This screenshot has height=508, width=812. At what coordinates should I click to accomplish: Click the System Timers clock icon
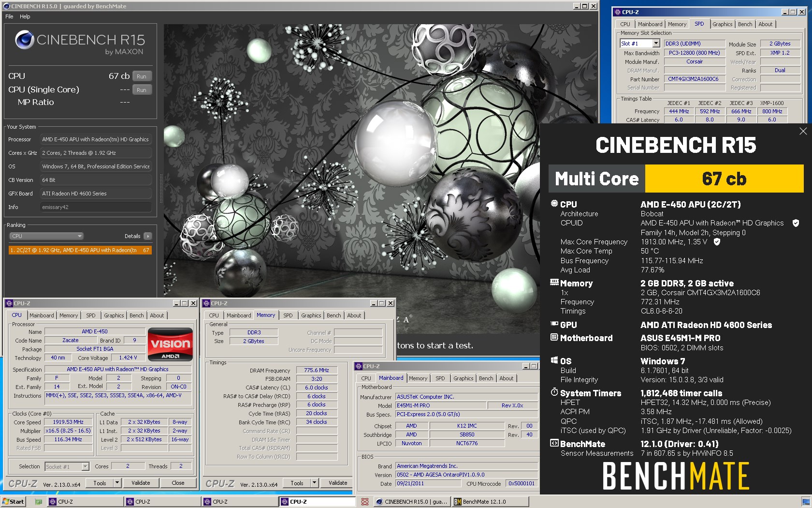pos(554,392)
